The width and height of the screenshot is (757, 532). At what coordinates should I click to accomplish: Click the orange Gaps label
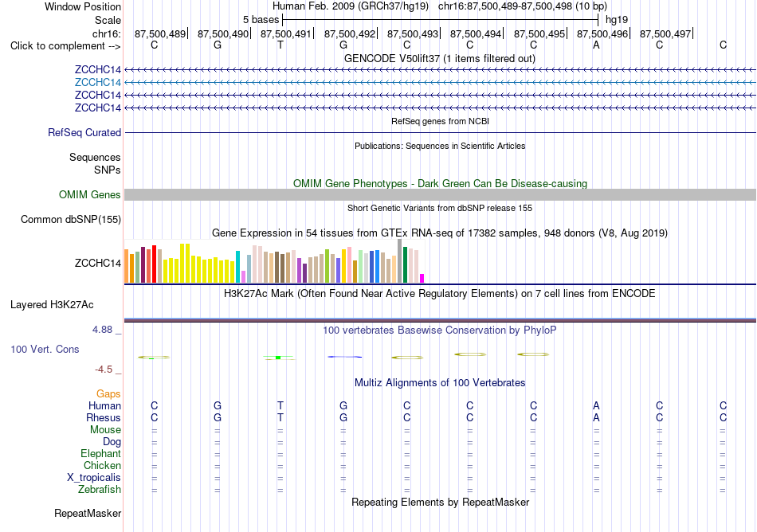pyautogui.click(x=108, y=394)
